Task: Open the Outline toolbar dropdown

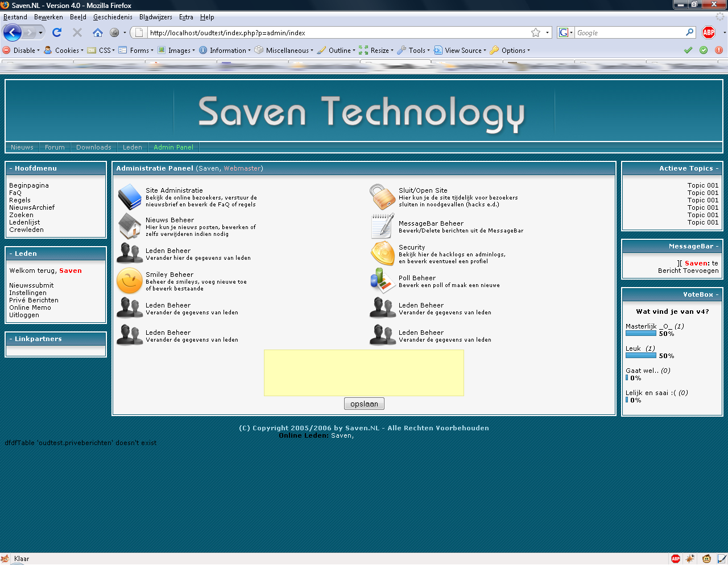Action: click(x=336, y=50)
